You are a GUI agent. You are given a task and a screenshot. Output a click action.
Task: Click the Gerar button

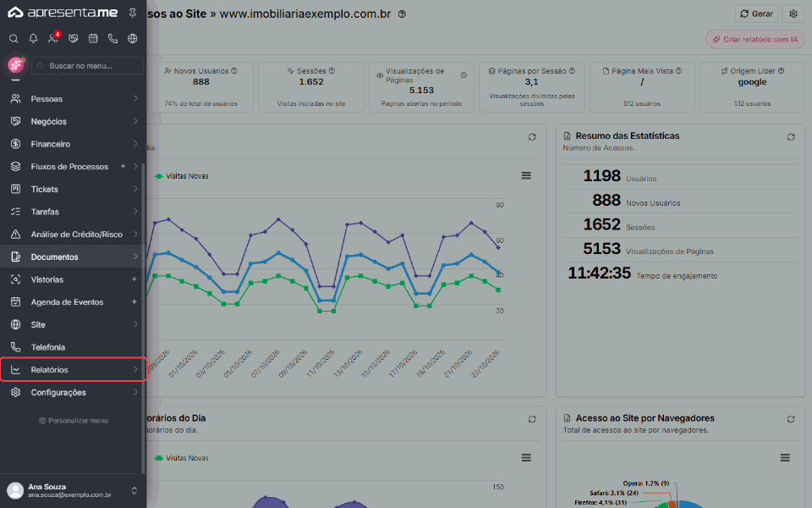click(756, 14)
